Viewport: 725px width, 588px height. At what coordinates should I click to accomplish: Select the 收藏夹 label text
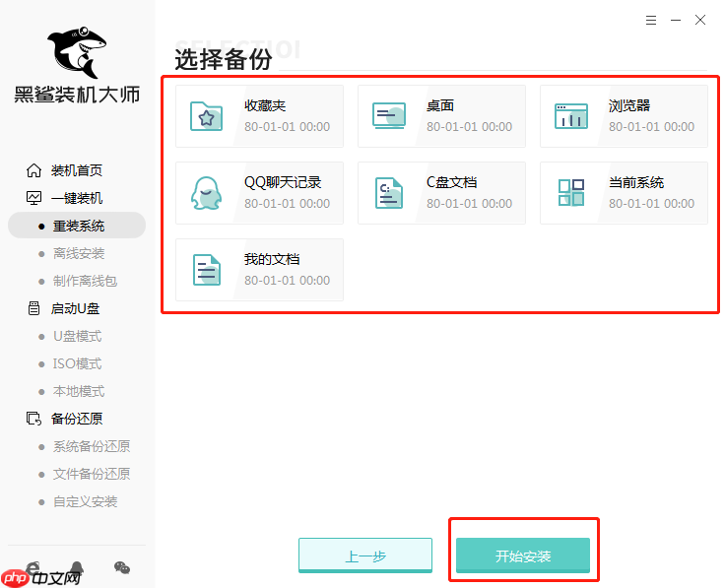point(265,105)
